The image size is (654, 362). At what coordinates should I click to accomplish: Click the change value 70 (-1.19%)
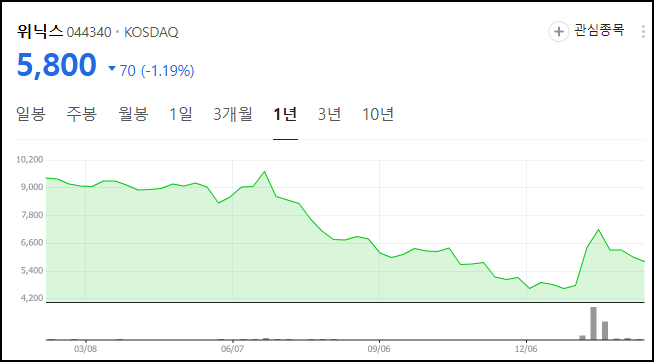(157, 71)
